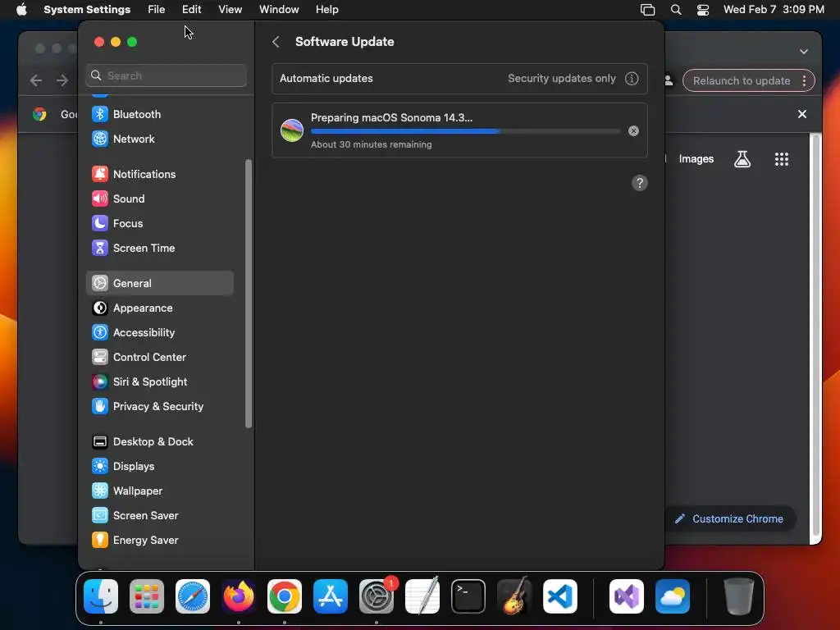Open Launchpad from the Dock
840x630 pixels.
pos(147,596)
